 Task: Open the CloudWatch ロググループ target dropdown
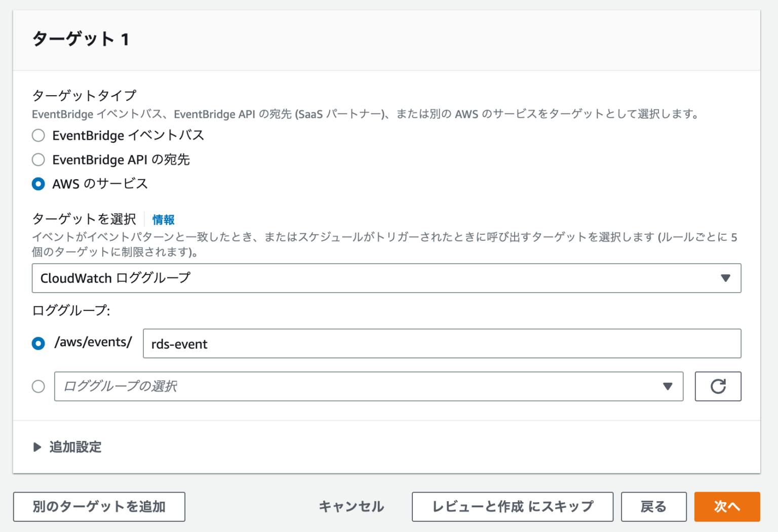[386, 278]
